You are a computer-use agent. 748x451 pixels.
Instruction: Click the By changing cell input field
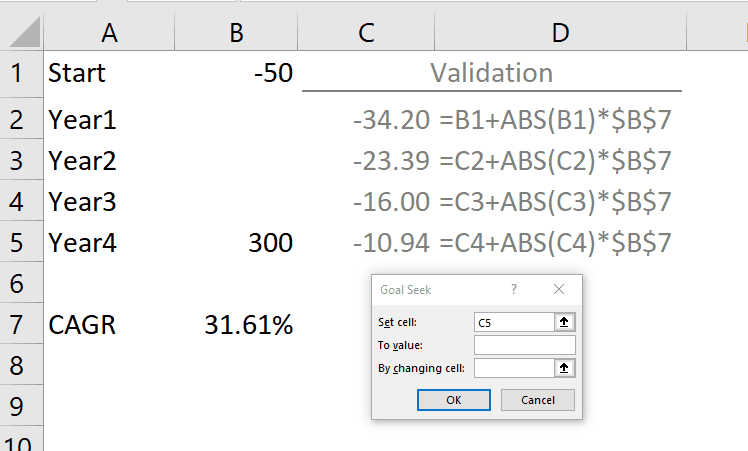tap(514, 368)
